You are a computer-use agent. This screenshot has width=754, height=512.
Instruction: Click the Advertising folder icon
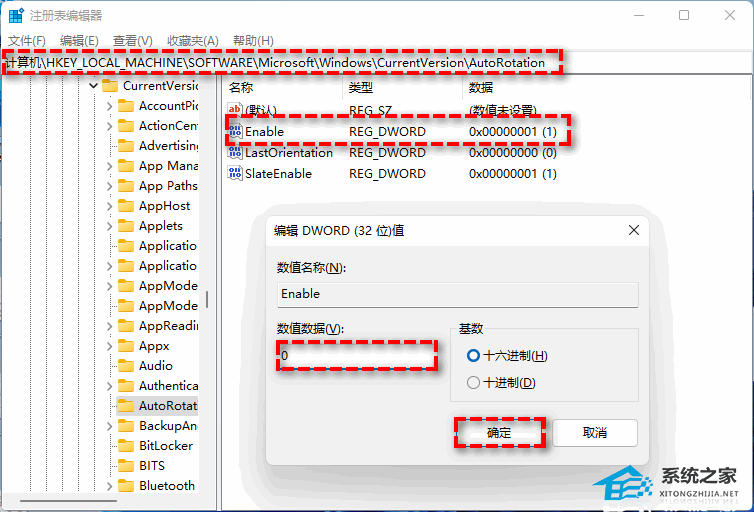click(126, 146)
